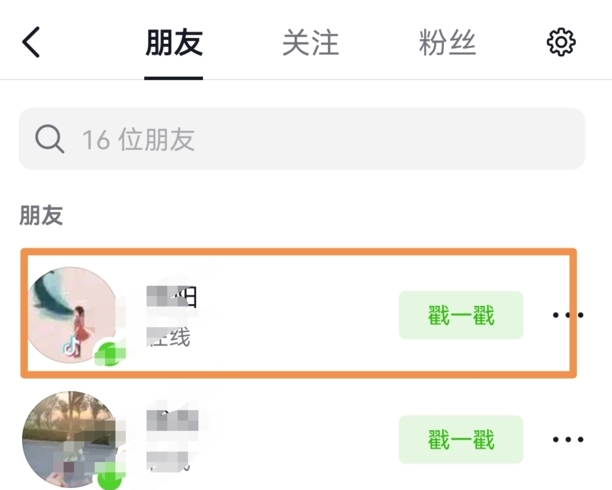Tap first friend's green online indicator
This screenshot has height=490, width=612.
[110, 353]
